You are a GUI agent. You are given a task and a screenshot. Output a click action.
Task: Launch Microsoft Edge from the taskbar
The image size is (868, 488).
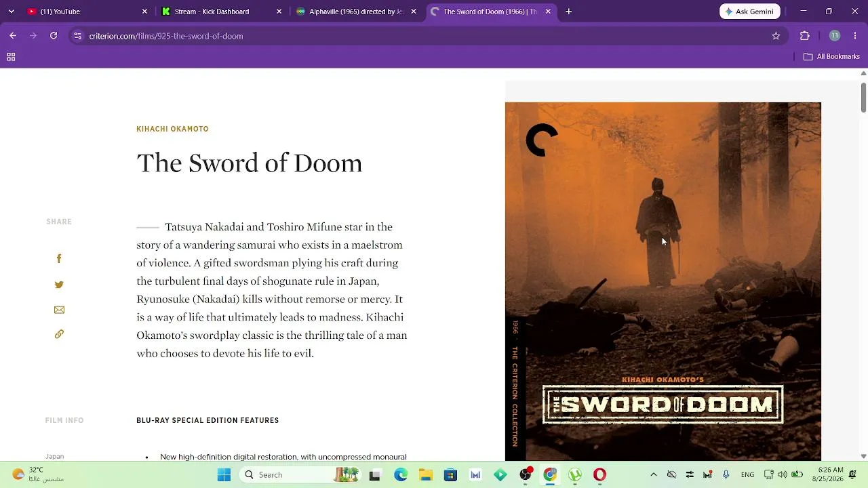(401, 474)
